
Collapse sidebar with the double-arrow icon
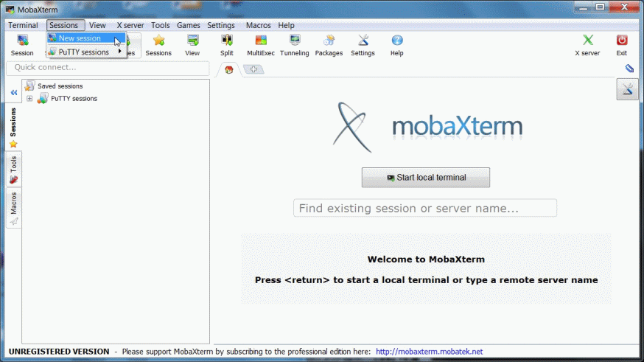click(14, 92)
